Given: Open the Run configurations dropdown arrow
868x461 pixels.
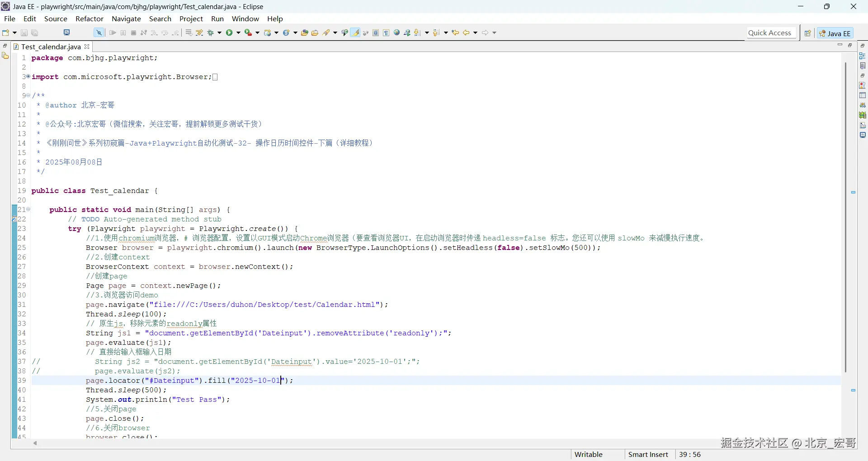Looking at the screenshot, I should click(x=238, y=33).
